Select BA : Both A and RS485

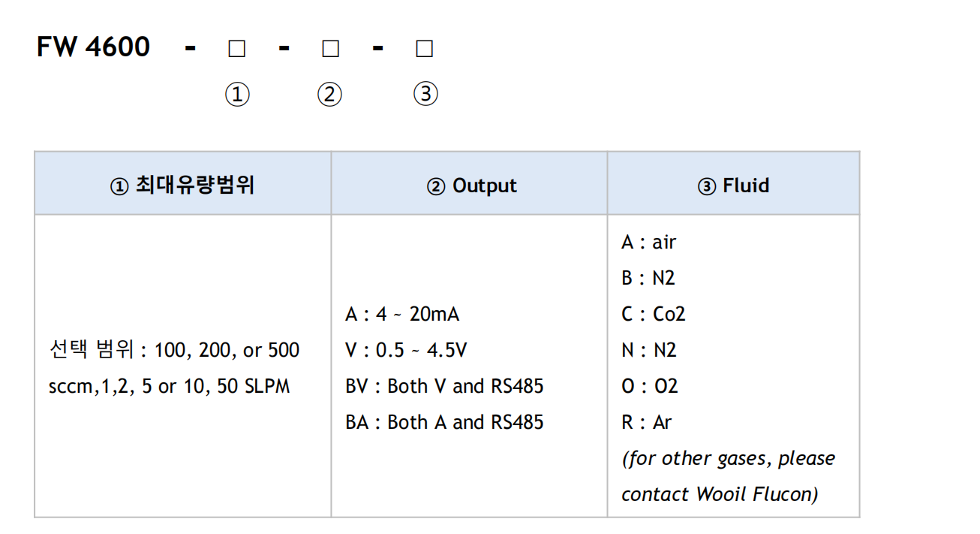[x=444, y=422]
